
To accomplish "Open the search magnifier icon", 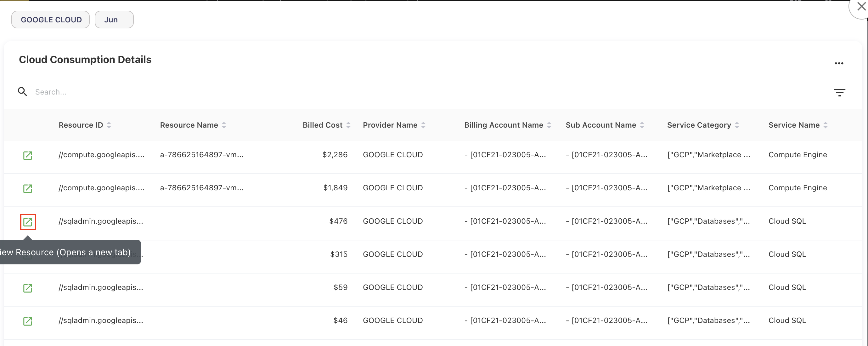I will 22,91.
